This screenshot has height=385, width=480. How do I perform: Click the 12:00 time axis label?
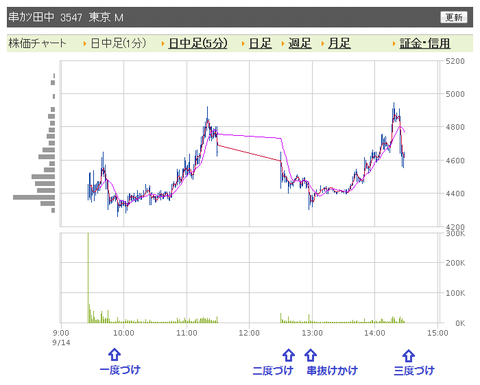point(249,333)
